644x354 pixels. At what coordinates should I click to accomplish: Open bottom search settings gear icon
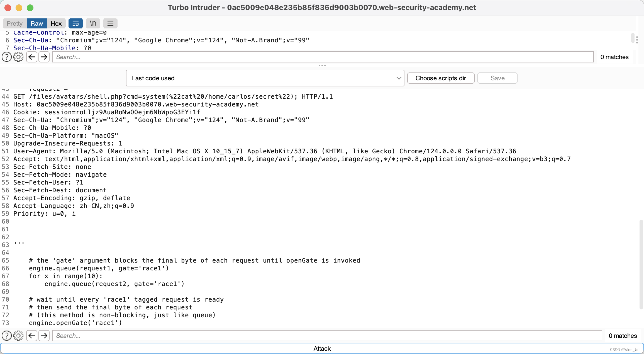point(18,336)
